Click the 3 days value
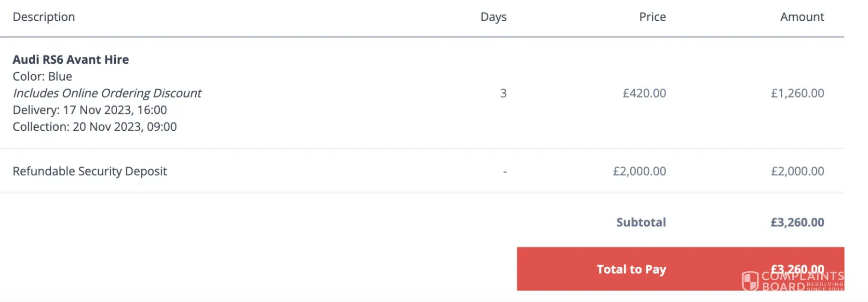 pos(503,93)
